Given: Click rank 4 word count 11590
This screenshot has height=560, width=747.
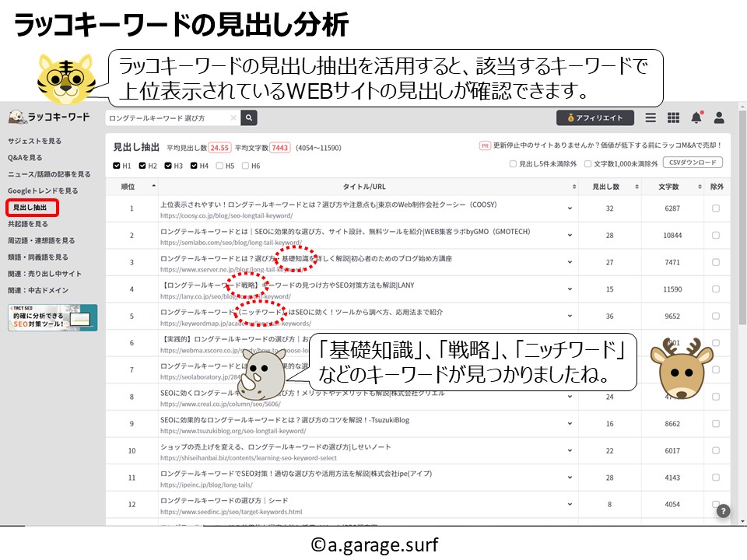Looking at the screenshot, I should [672, 289].
